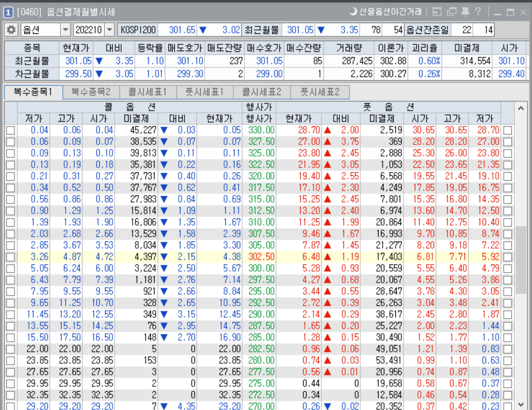Click the 차근월물 current price 299.50

click(78, 74)
